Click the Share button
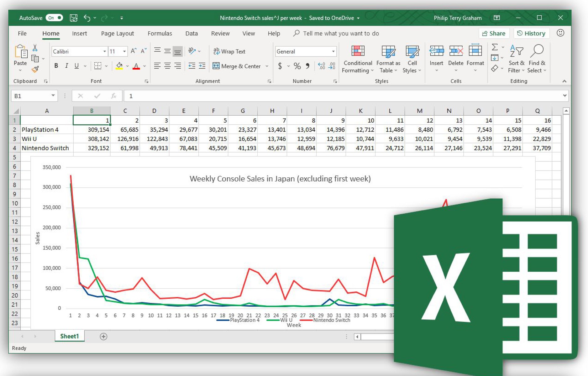The image size is (588, 376). click(x=494, y=34)
